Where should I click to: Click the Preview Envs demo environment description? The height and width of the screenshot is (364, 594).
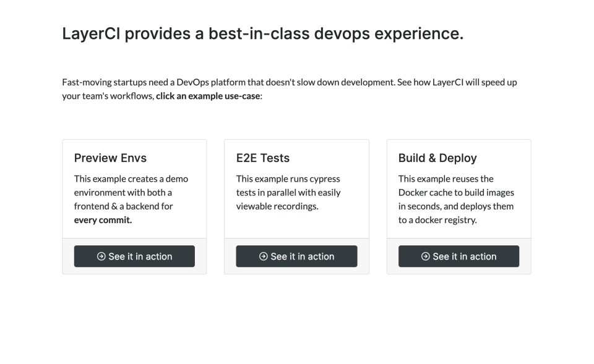tap(131, 192)
